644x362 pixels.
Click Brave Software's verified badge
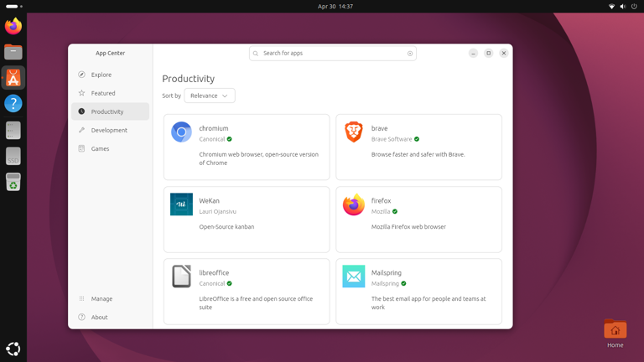pos(417,139)
